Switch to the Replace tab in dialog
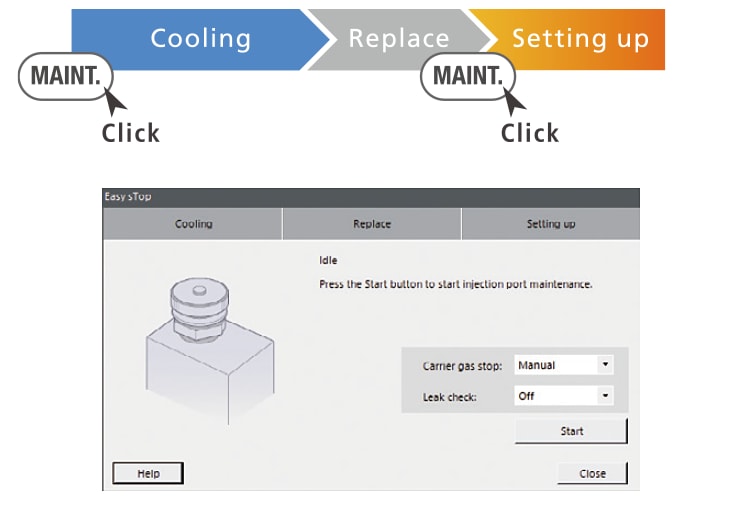 click(371, 224)
